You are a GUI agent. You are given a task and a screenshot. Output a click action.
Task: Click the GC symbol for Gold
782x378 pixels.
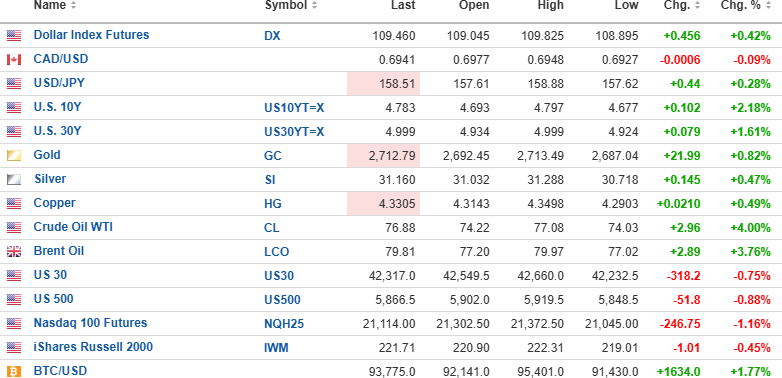point(273,156)
